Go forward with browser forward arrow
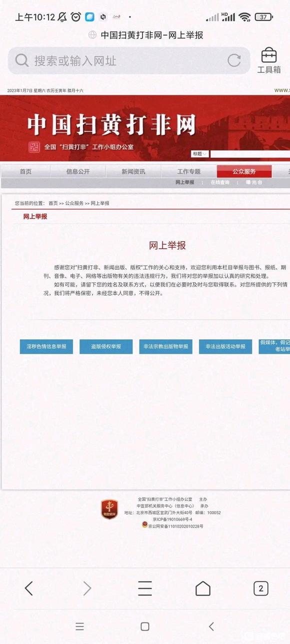This screenshot has width=290, height=644. click(87, 588)
